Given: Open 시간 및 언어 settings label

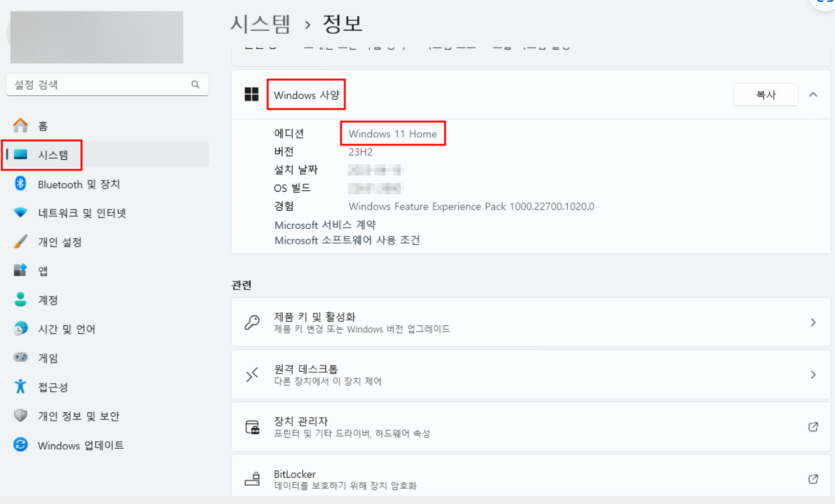Looking at the screenshot, I should (66, 329).
